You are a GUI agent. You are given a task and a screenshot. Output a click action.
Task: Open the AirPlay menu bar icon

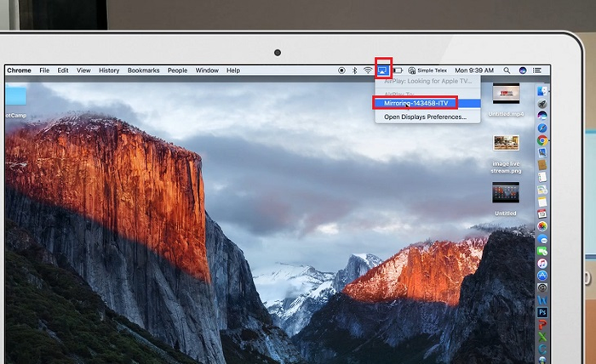tap(383, 71)
